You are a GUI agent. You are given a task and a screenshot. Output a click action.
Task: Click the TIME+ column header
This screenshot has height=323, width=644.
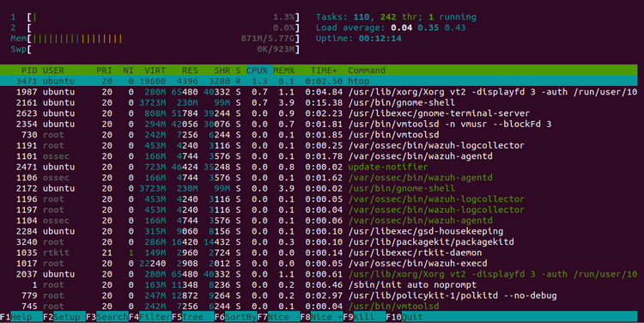click(324, 70)
